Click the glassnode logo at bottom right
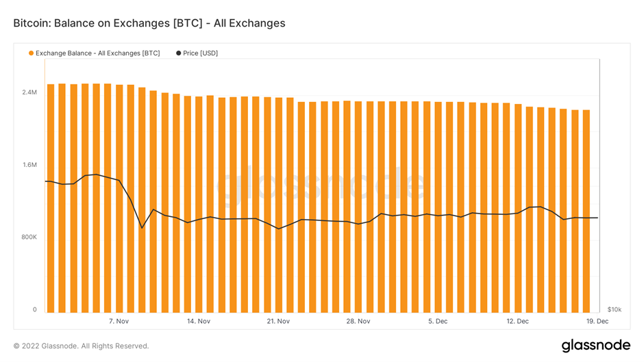Image resolution: width=644 pixels, height=362 pixels. pyautogui.click(x=596, y=346)
